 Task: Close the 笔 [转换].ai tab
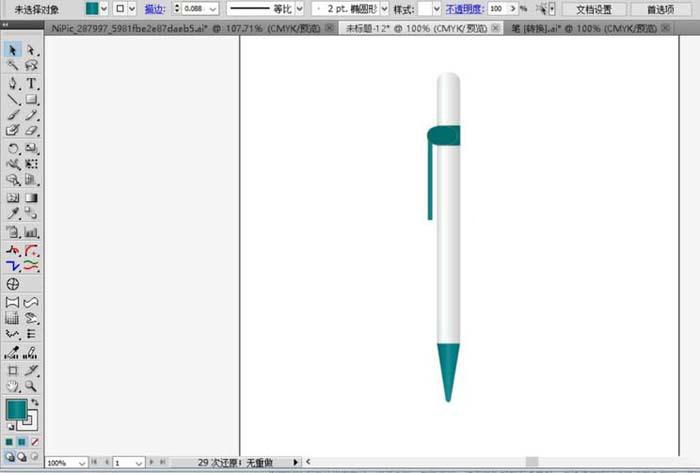pos(665,28)
